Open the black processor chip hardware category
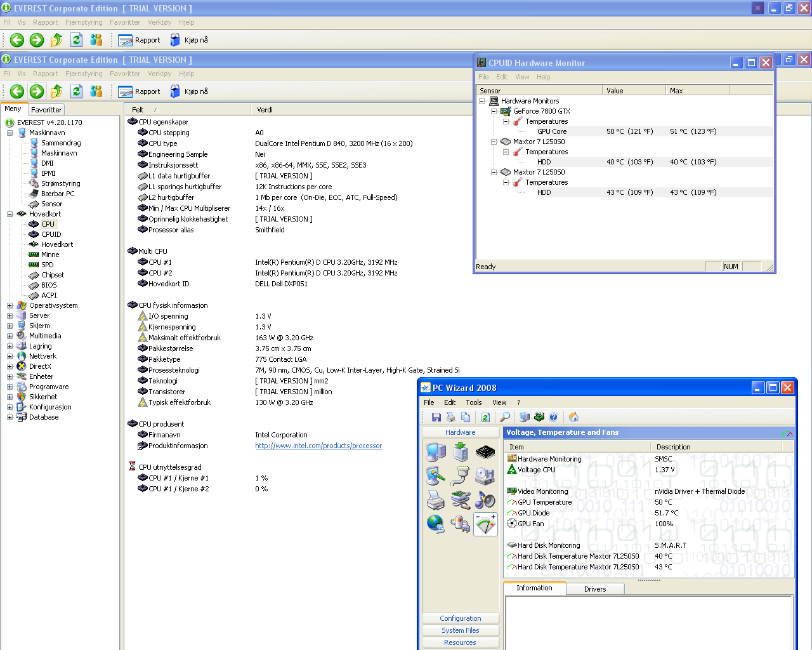Screen dimensions: 812x650 (x=485, y=452)
